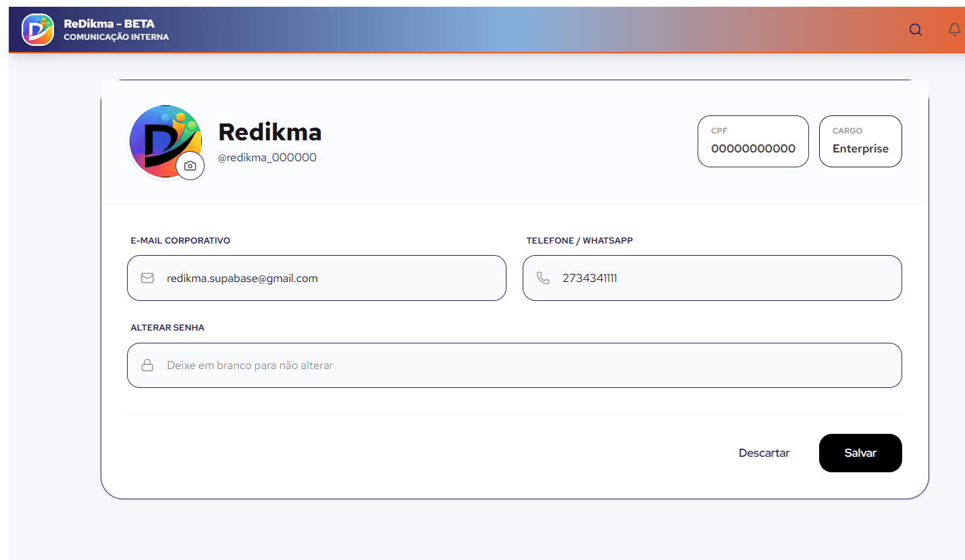The width and height of the screenshot is (965, 560).
Task: Click the ALTERAR SENHA label
Action: pos(167,328)
